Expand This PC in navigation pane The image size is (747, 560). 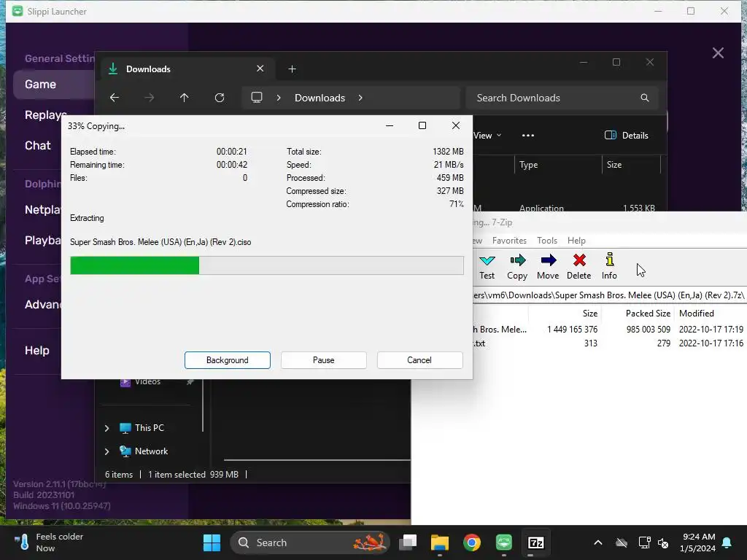107,428
